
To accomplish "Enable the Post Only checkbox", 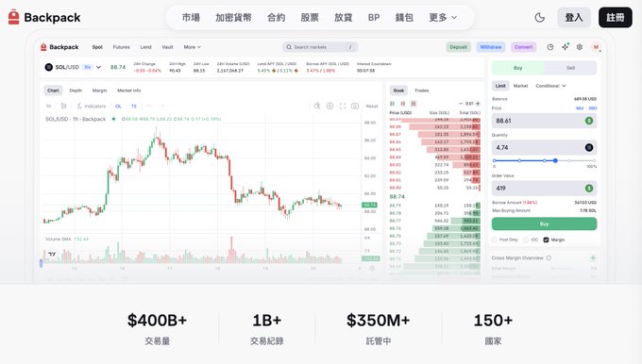I will coord(495,240).
